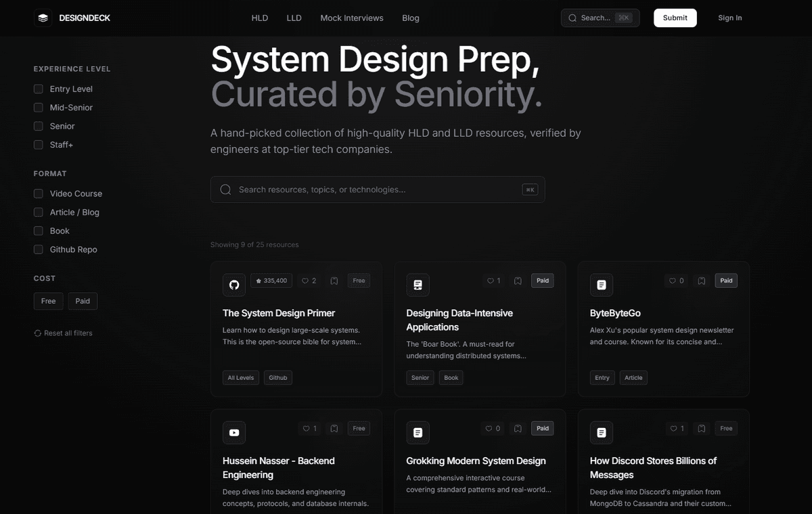Image resolution: width=812 pixels, height=514 pixels.
Task: Bookmark Designing Data-Intensive Applications card
Action: coord(518,280)
